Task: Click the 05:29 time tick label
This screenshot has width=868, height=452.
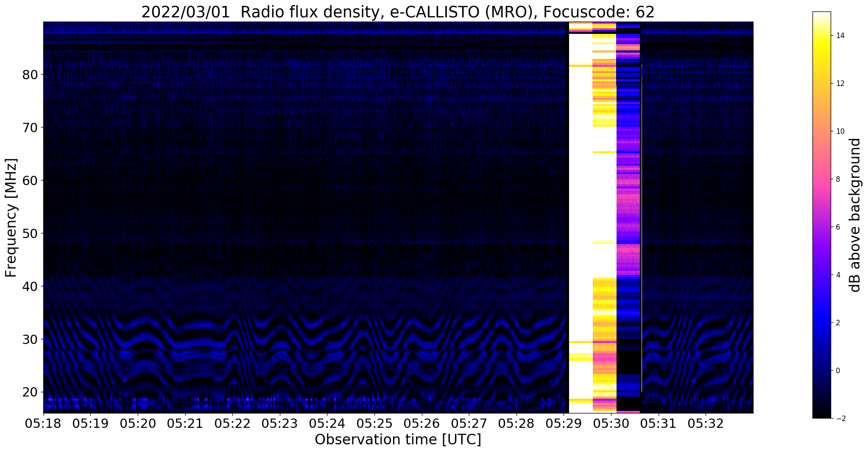Action: click(x=564, y=423)
